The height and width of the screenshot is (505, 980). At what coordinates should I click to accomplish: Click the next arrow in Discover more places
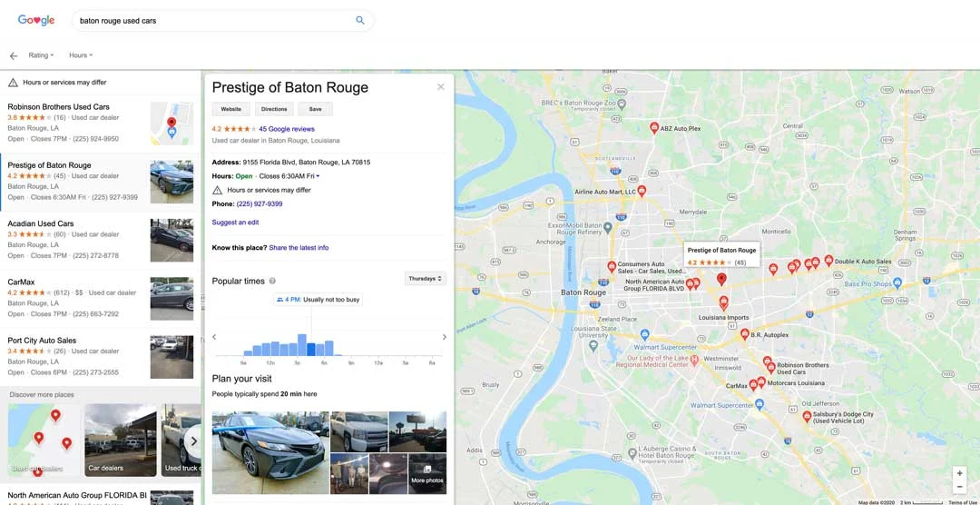coord(194,441)
